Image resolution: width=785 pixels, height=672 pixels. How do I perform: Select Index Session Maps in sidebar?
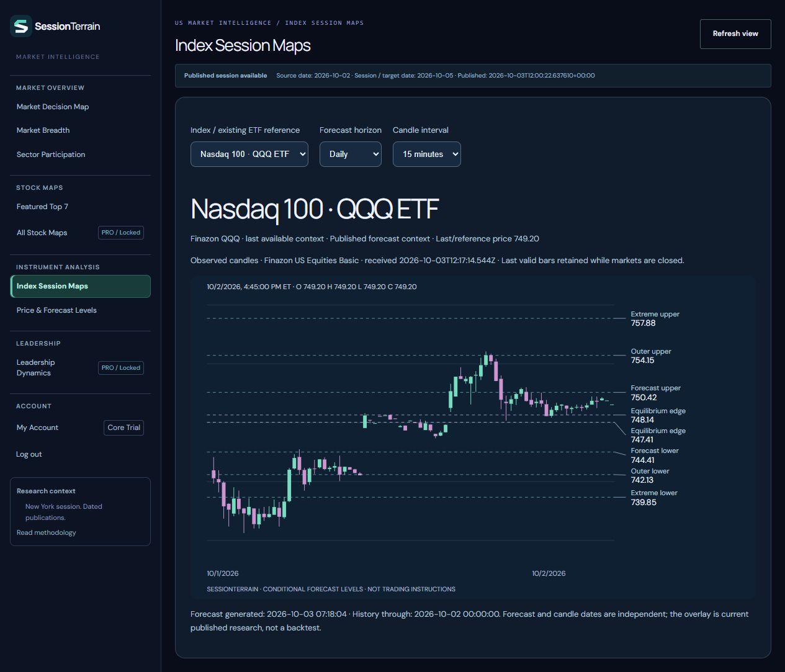81,286
